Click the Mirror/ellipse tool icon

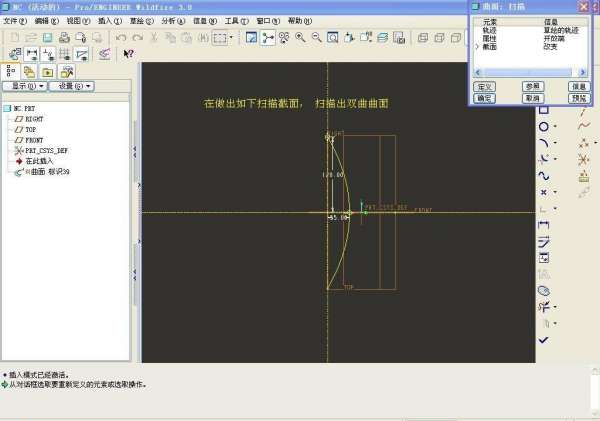(544, 290)
